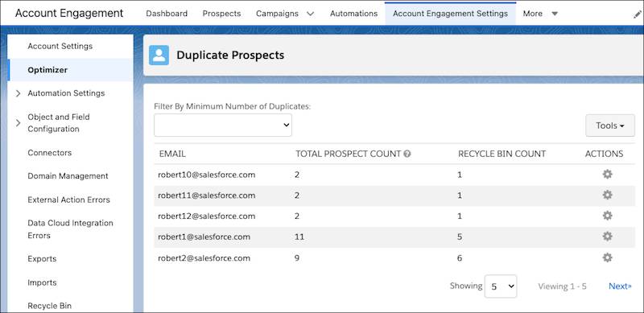Click the ACTIONS column header

[x=605, y=154]
